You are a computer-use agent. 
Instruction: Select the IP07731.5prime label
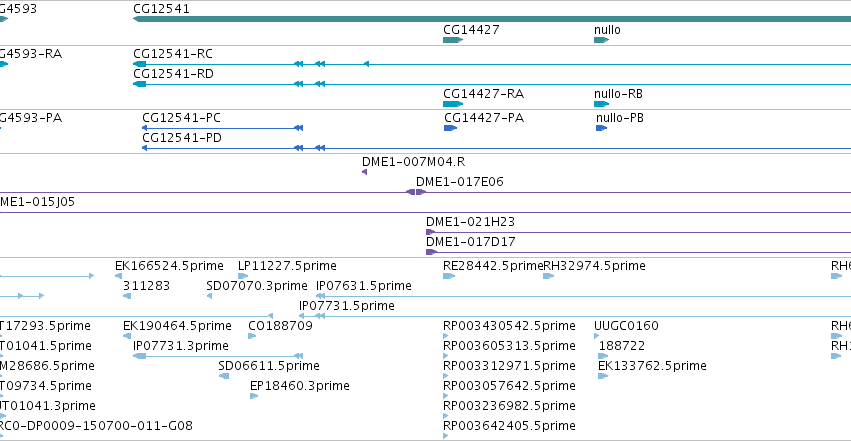(x=347, y=306)
